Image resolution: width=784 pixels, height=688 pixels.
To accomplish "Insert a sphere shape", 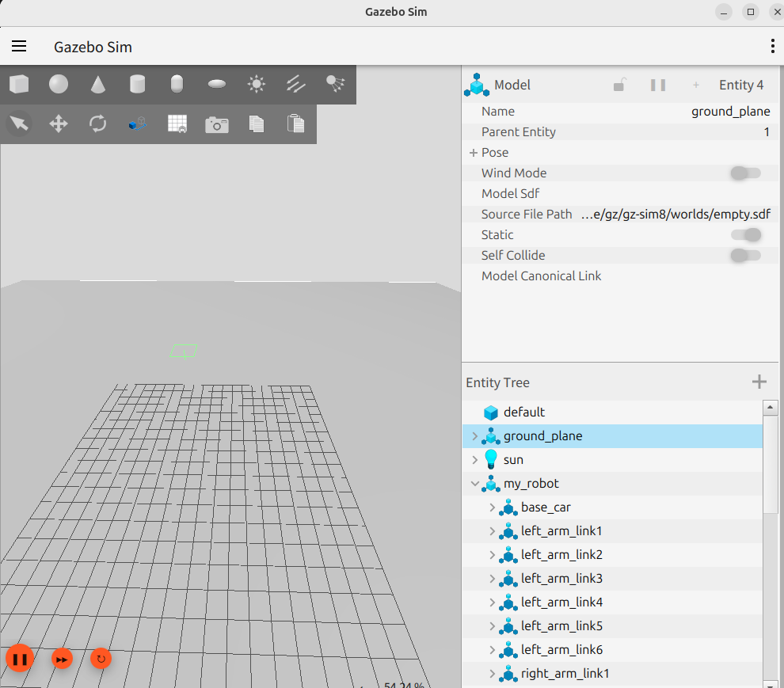I will 59,84.
